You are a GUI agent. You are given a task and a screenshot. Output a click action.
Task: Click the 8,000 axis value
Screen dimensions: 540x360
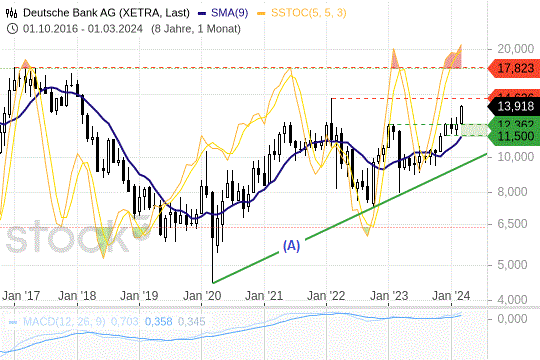[512, 192]
